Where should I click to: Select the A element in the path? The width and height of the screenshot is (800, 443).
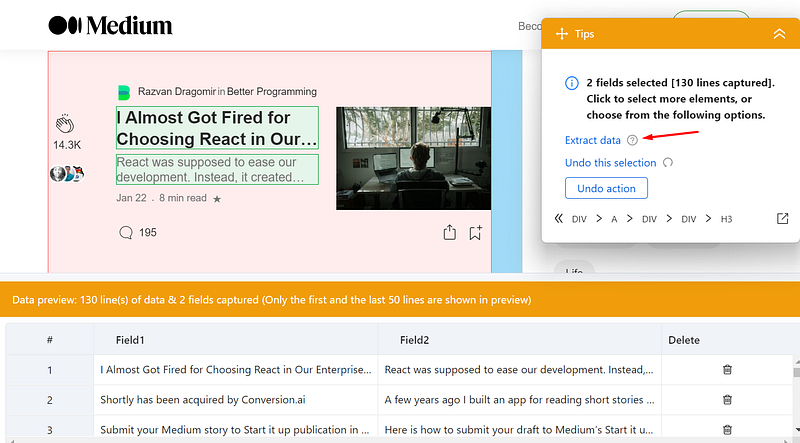tap(614, 219)
